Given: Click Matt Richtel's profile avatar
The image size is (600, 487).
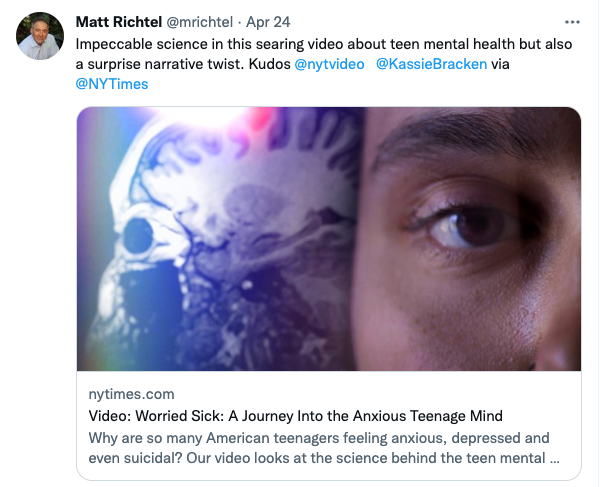Looking at the screenshot, I should (x=40, y=36).
